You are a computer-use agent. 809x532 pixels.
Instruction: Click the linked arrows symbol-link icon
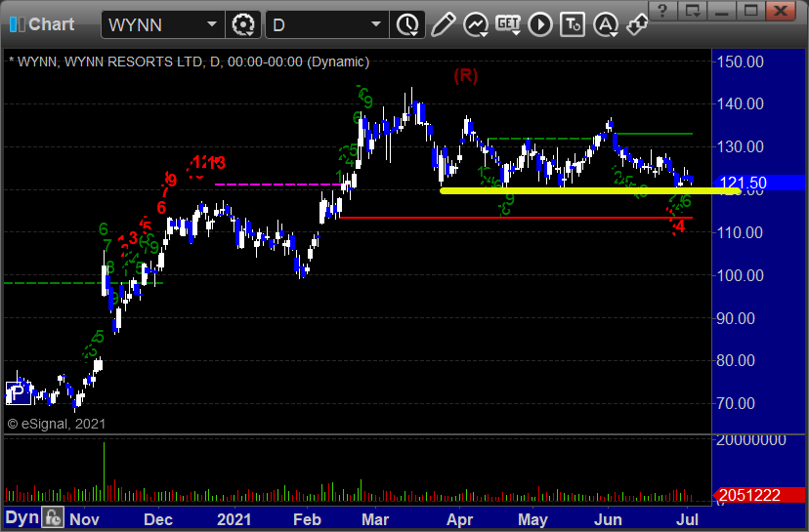[637, 24]
